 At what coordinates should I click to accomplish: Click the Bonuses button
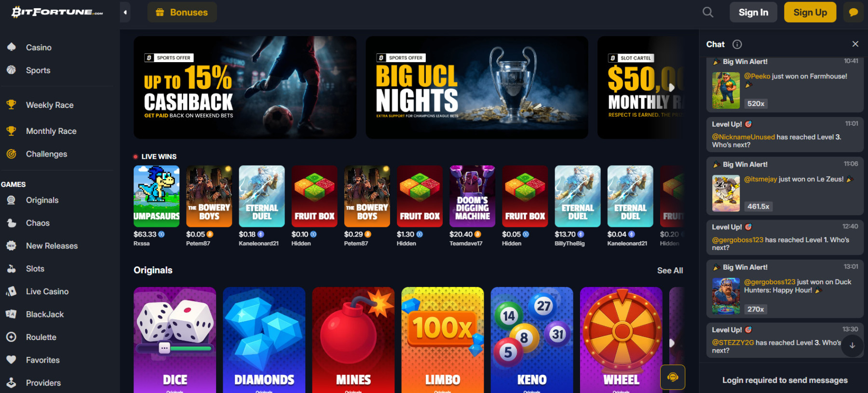point(182,12)
